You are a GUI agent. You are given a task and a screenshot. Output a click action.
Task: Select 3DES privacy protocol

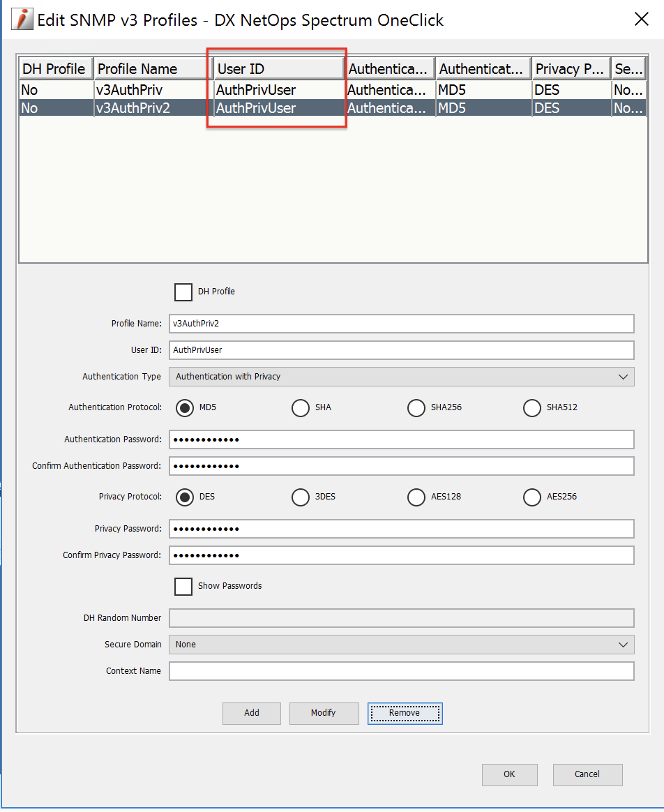(301, 497)
